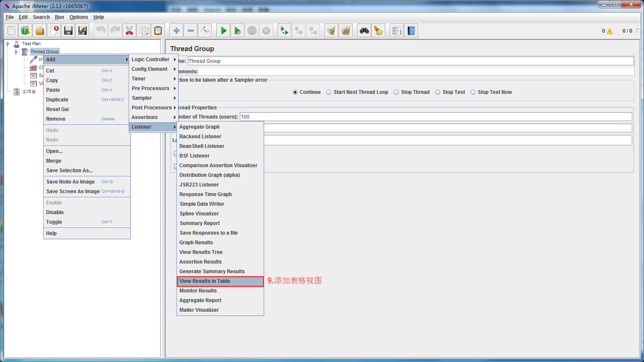Choose Backend Listener from Listener list
Screen dimensions: 644x362
pos(220,137)
